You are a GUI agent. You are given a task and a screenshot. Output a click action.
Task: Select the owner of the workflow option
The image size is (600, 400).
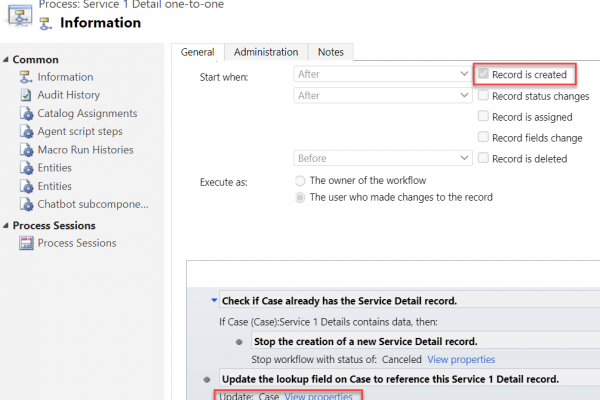click(300, 181)
